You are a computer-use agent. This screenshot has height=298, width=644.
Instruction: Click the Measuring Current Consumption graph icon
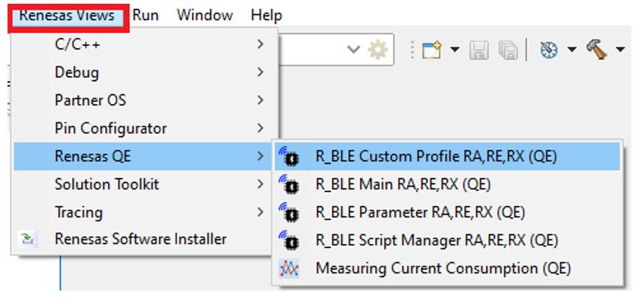289,269
